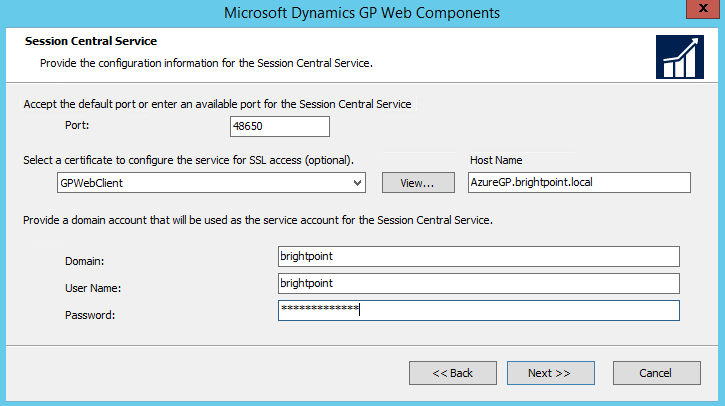Click the Port: label
The image size is (725, 406).
coord(75,127)
